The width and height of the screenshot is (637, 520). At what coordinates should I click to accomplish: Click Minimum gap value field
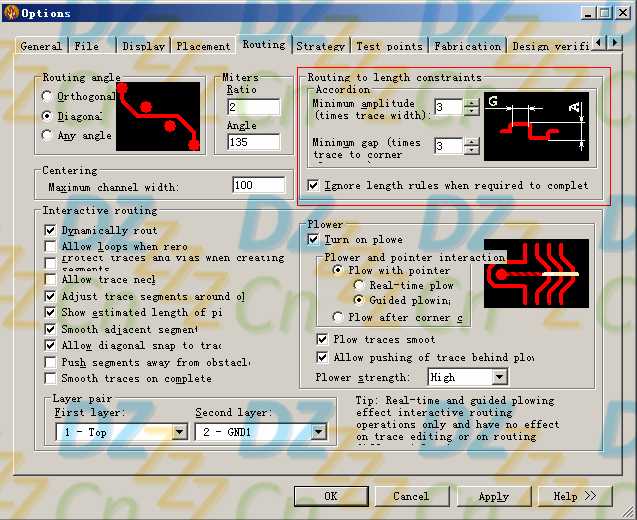[448, 146]
